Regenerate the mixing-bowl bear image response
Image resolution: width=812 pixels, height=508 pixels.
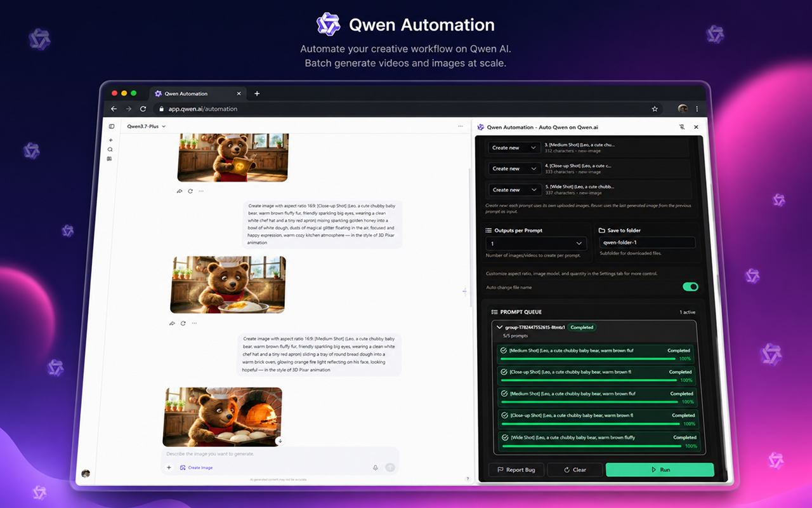pyautogui.click(x=183, y=323)
